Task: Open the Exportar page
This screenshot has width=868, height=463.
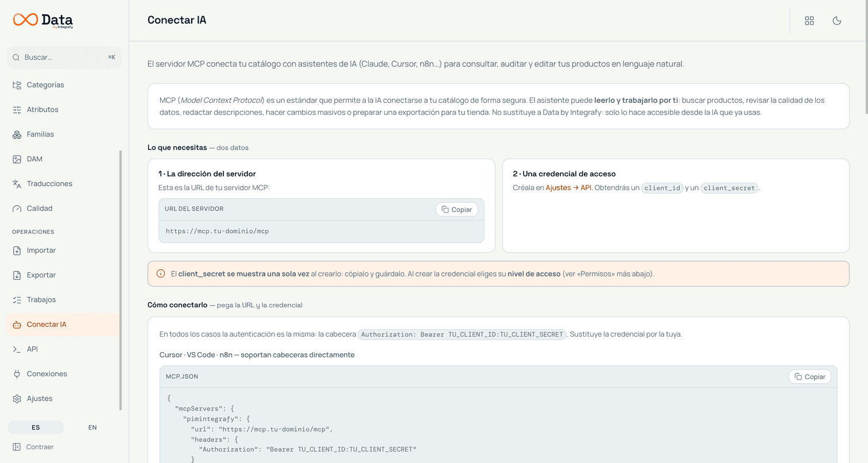Action: pos(63,275)
